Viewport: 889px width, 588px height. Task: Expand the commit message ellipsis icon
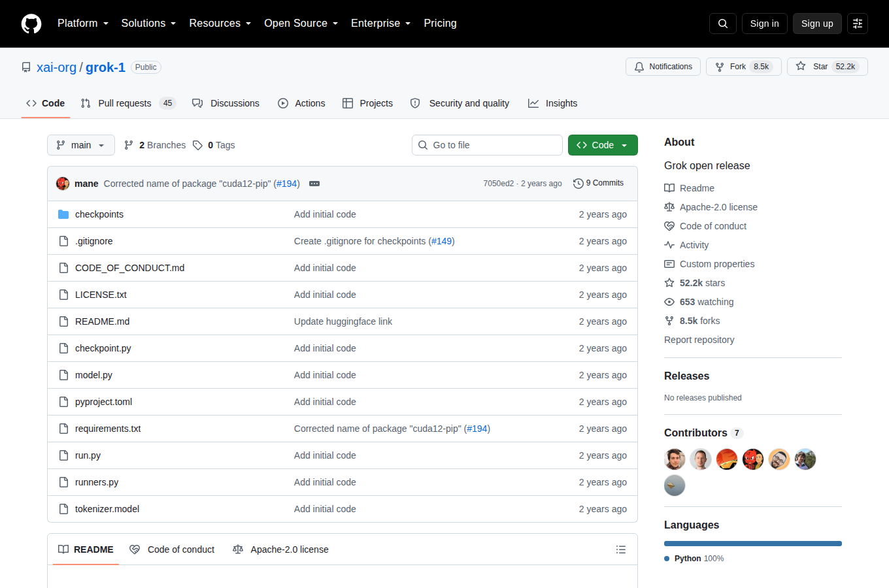coord(314,184)
